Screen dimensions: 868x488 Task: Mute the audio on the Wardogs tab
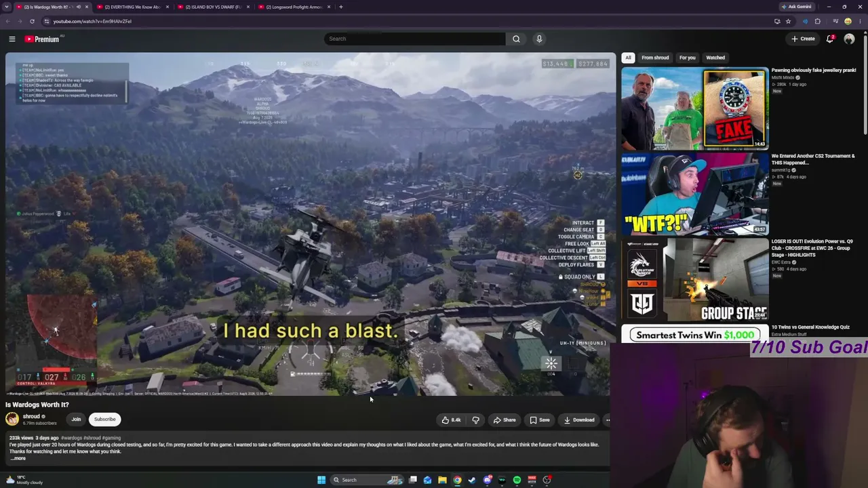79,7
